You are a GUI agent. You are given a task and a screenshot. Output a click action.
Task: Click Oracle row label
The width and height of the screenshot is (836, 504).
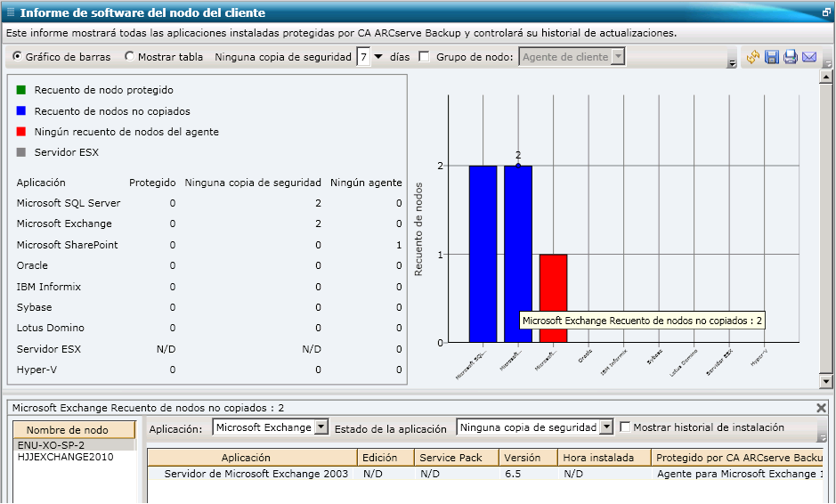tap(32, 265)
